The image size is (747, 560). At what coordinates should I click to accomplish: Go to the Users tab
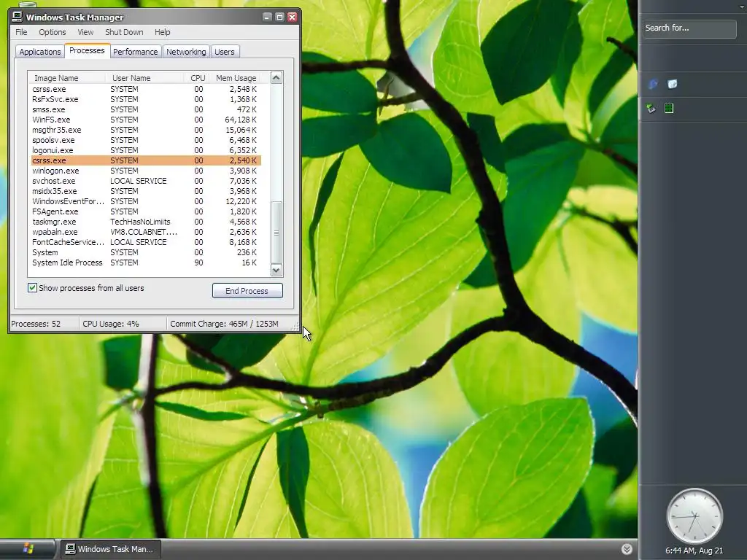pos(225,52)
